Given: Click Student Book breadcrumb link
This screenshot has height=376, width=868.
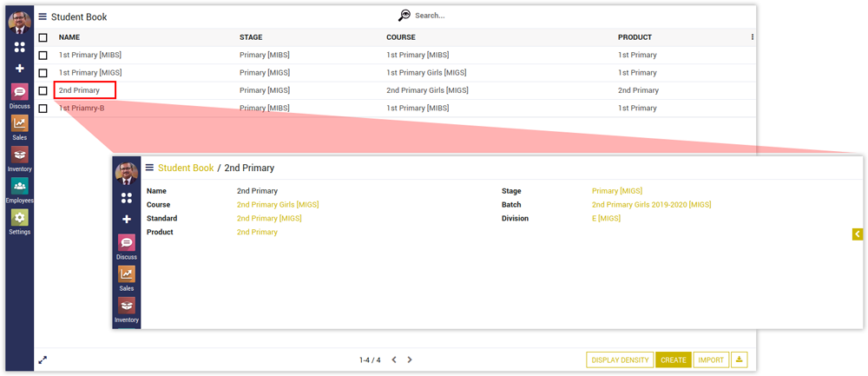Looking at the screenshot, I should [185, 168].
